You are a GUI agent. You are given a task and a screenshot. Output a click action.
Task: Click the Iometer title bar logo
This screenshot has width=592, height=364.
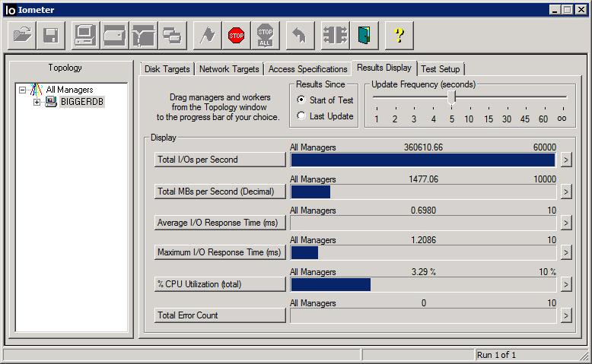tap(10, 10)
